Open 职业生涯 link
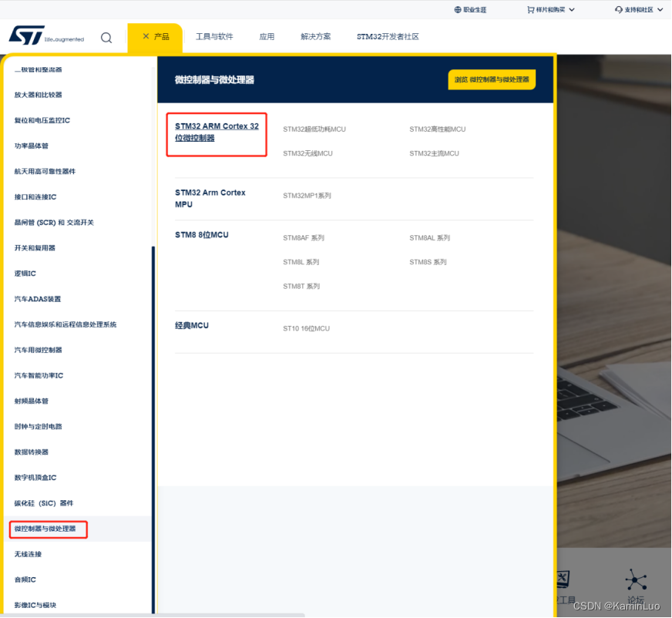 [475, 9]
